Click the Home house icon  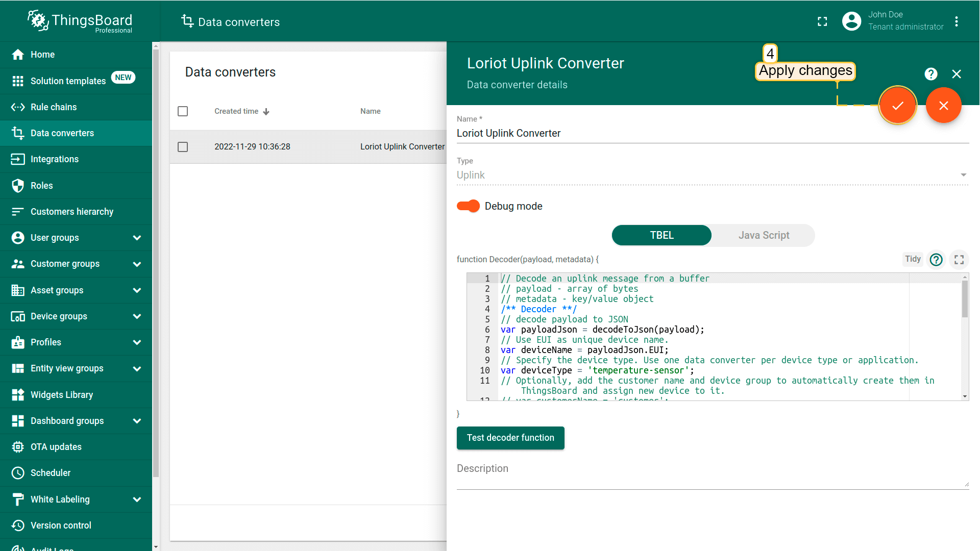click(18, 55)
